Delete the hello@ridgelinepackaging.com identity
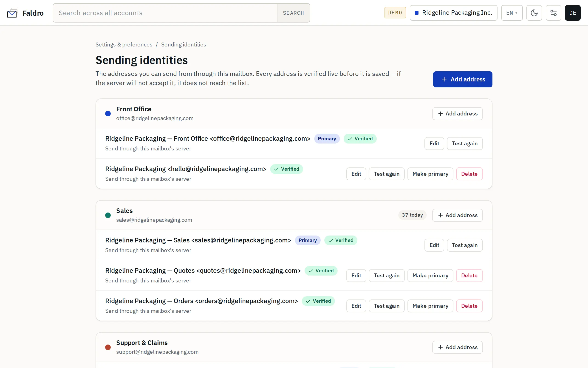 coord(469,174)
